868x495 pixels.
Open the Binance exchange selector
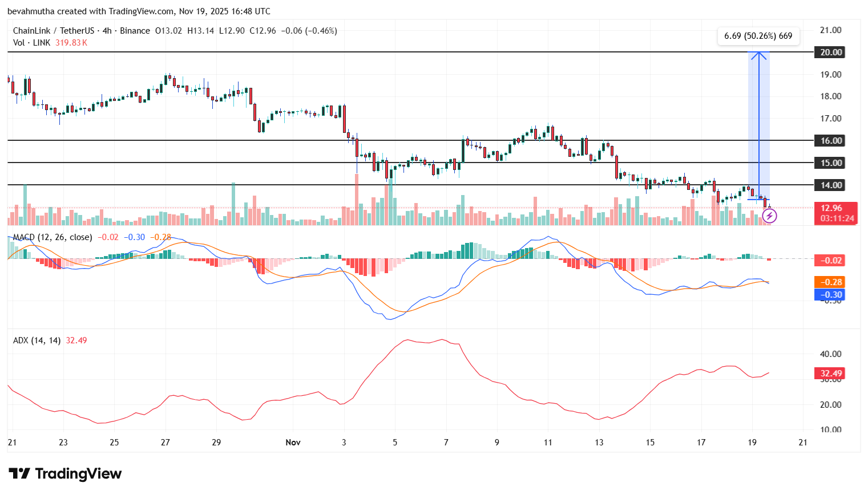click(134, 31)
